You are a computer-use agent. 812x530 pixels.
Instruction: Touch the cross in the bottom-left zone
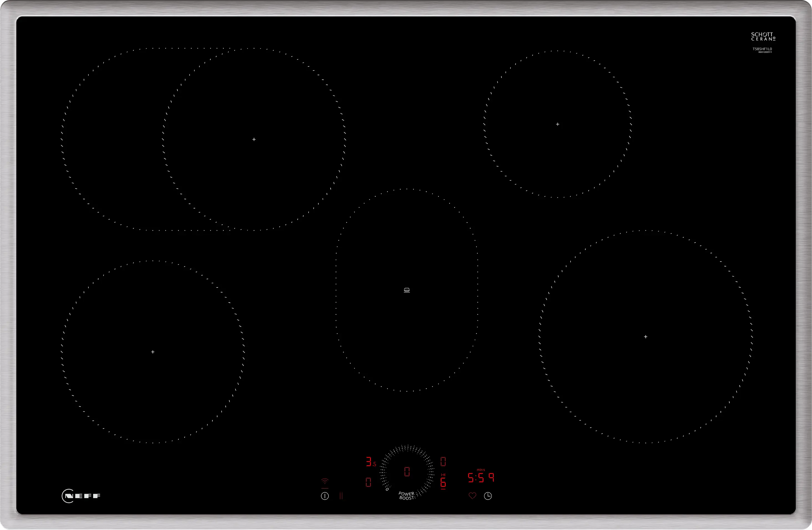[x=153, y=352]
